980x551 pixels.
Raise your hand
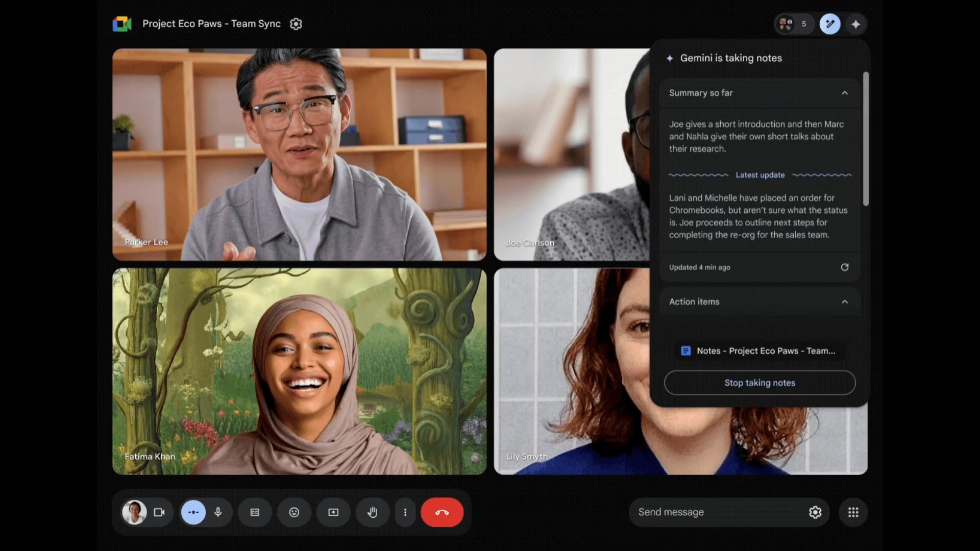[373, 512]
